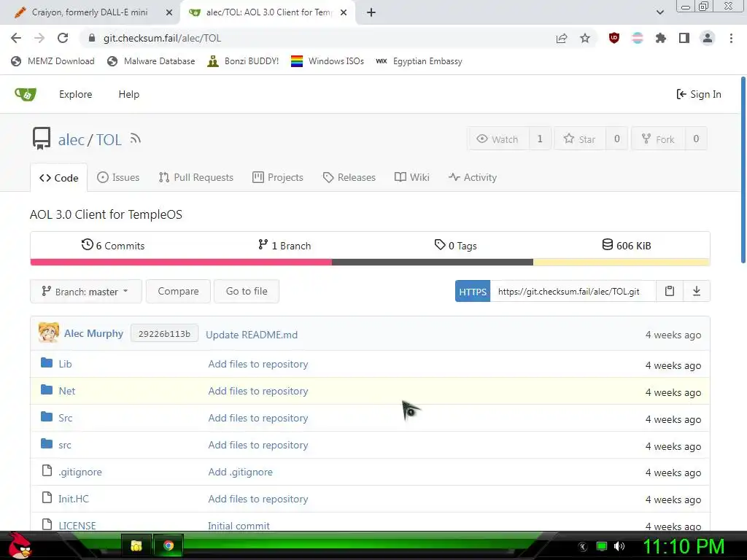747x560 pixels.
Task: Click the Go to file button
Action: [x=247, y=291]
